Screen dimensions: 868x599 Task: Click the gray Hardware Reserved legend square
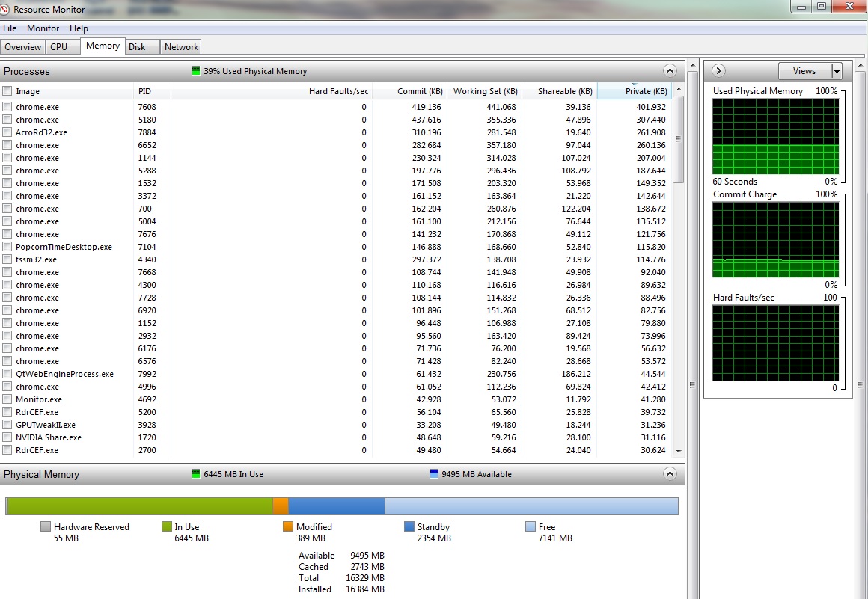46,527
